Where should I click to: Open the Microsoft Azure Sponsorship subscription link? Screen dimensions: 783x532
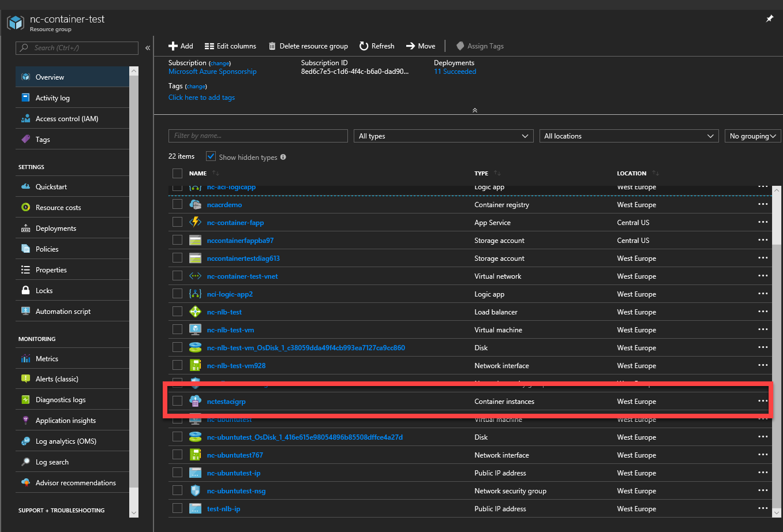[x=212, y=72]
